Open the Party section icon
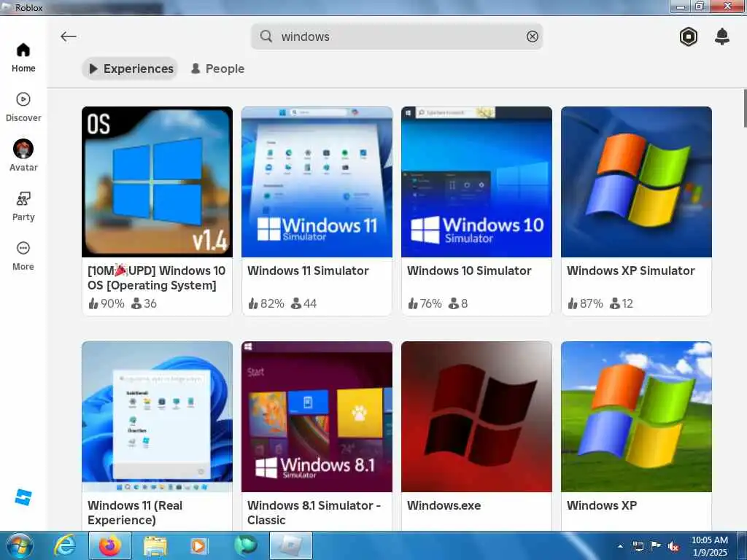The width and height of the screenshot is (747, 560). click(23, 198)
